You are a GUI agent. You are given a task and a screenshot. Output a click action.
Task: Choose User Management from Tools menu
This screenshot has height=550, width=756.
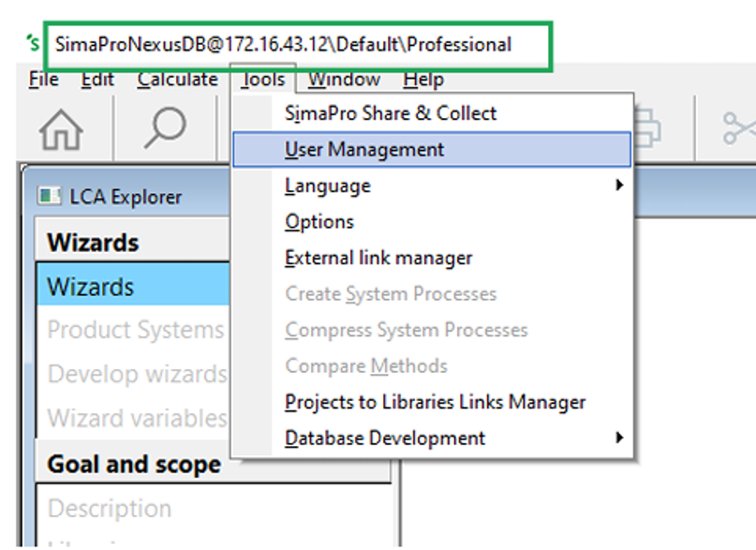432,149
